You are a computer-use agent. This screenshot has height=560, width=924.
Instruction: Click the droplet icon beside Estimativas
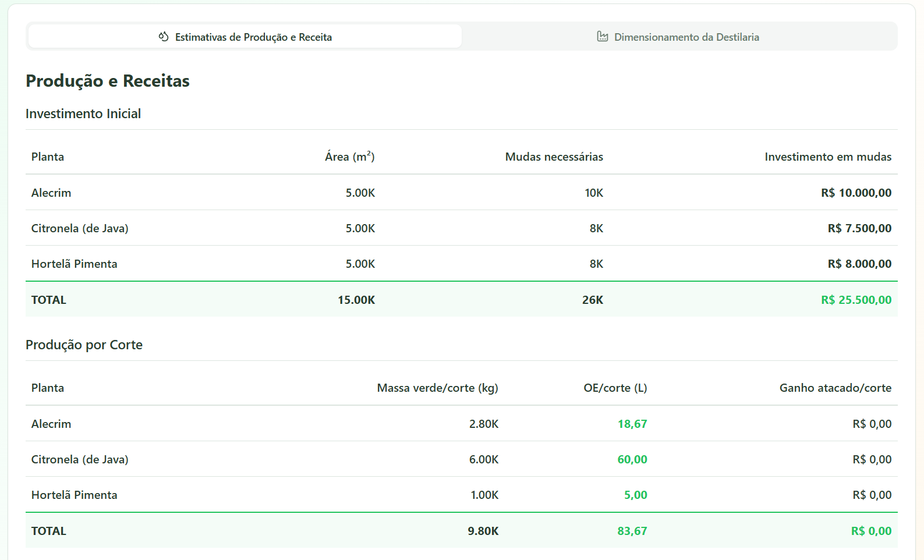click(x=164, y=37)
